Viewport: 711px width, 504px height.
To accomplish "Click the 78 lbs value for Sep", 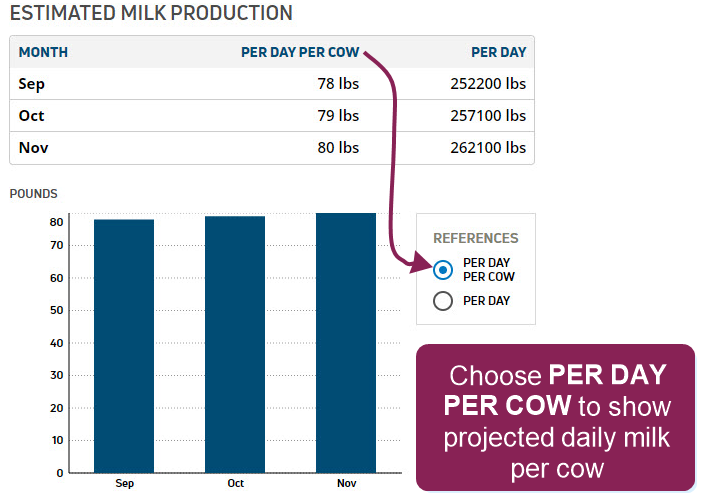I will (x=338, y=83).
